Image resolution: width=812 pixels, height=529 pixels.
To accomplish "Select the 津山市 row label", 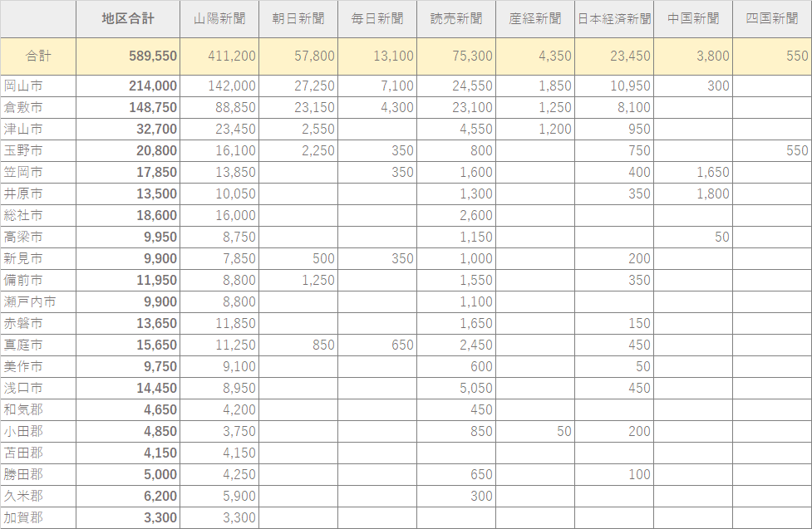I will pyautogui.click(x=38, y=129).
